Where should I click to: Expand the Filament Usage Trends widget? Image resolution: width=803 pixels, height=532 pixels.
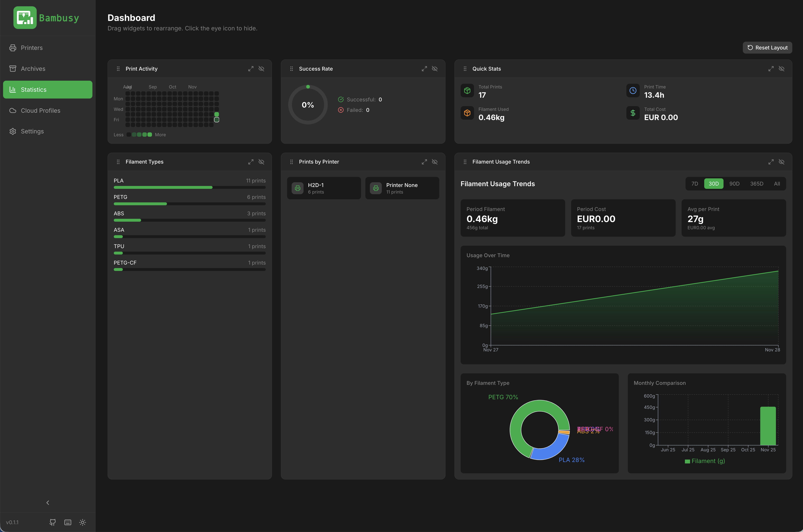pyautogui.click(x=771, y=162)
